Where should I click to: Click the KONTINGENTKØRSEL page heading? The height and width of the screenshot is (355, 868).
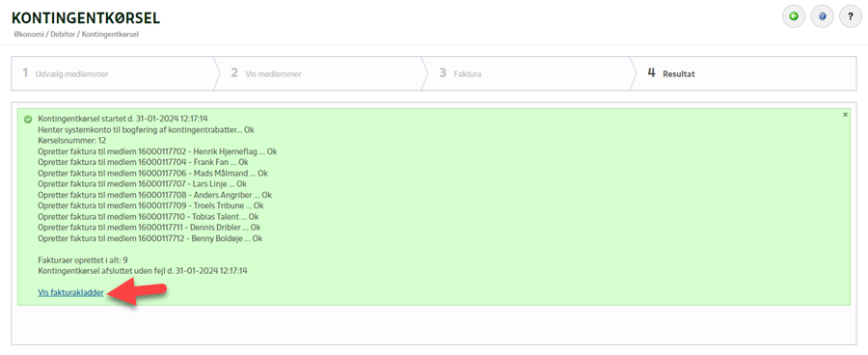86,17
